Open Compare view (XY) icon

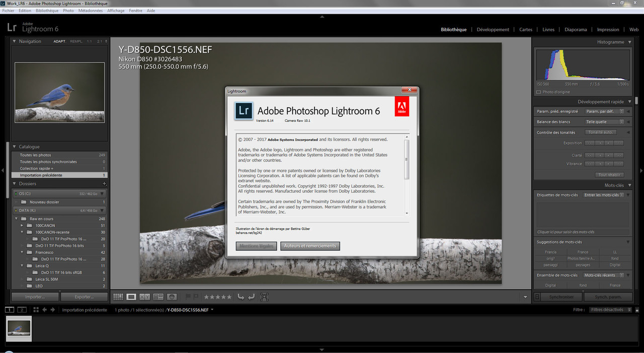145,297
